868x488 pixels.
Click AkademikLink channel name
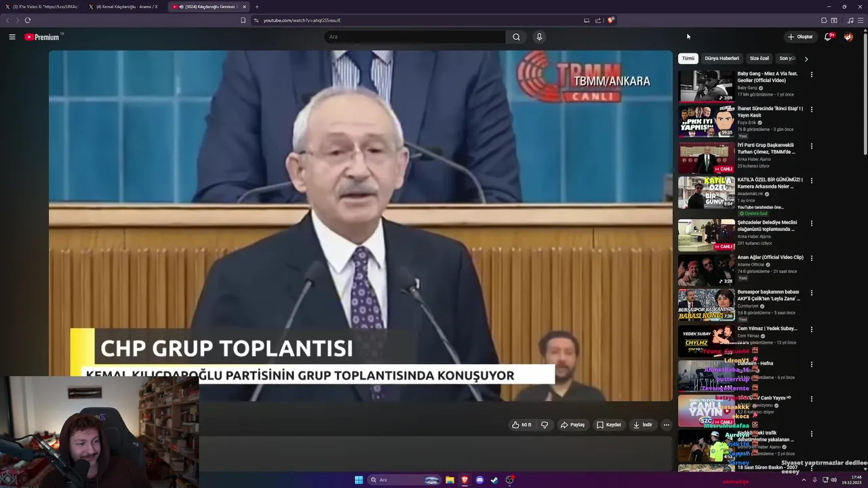[x=751, y=194]
